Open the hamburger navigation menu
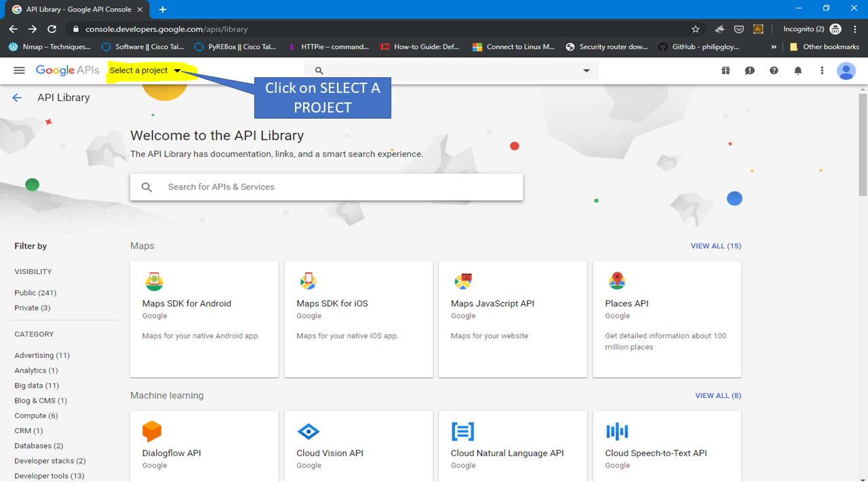This screenshot has height=488, width=868. (x=19, y=70)
